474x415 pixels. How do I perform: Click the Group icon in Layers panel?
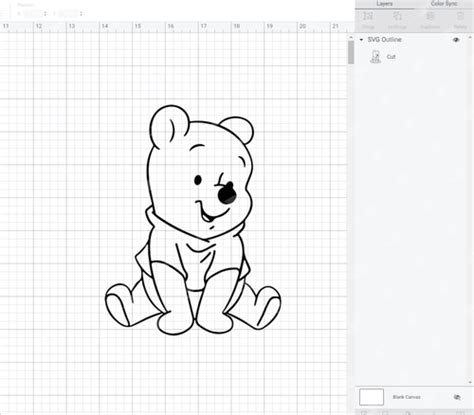coord(368,16)
